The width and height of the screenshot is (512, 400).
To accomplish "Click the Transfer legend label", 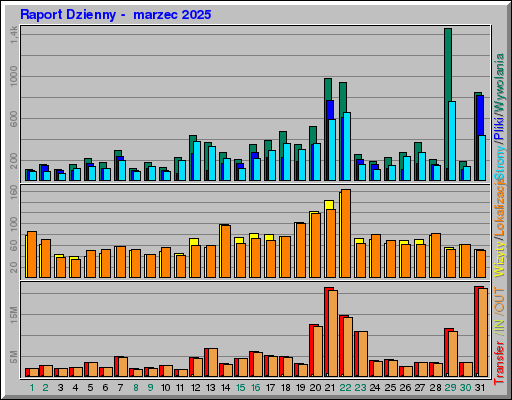I will 500,363.
